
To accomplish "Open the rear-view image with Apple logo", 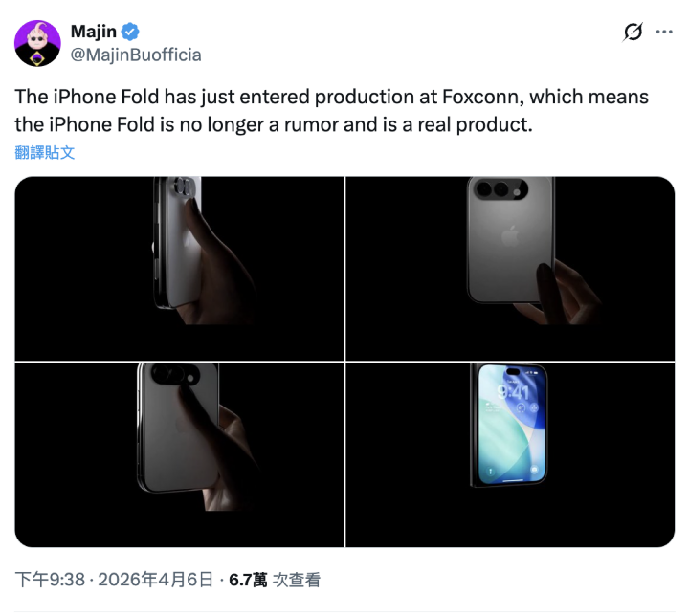I will 510,268.
